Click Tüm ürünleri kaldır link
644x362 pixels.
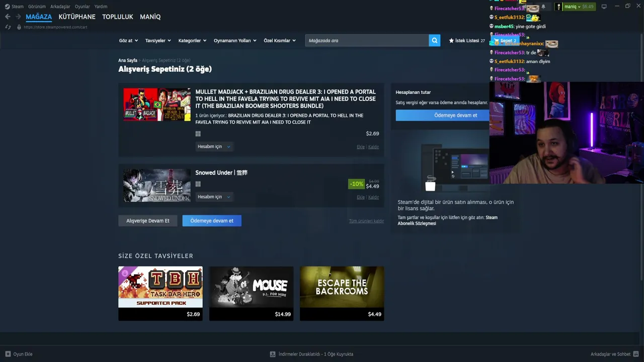(366, 221)
